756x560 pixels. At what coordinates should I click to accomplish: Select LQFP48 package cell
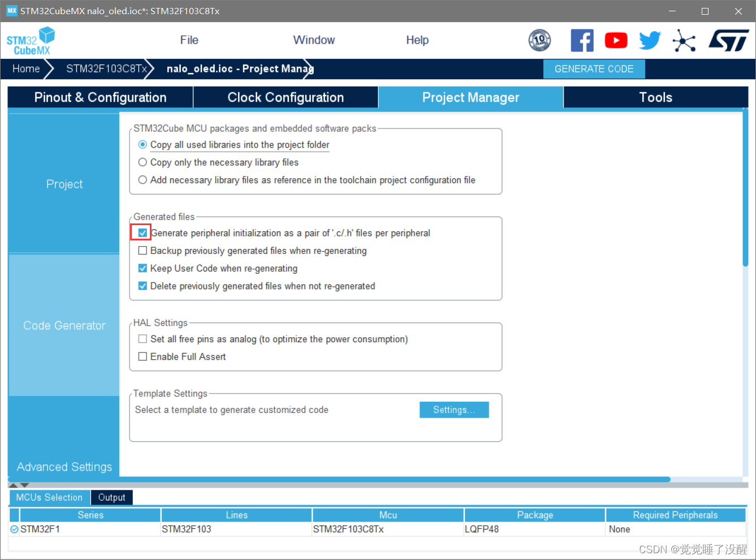[x=535, y=529]
